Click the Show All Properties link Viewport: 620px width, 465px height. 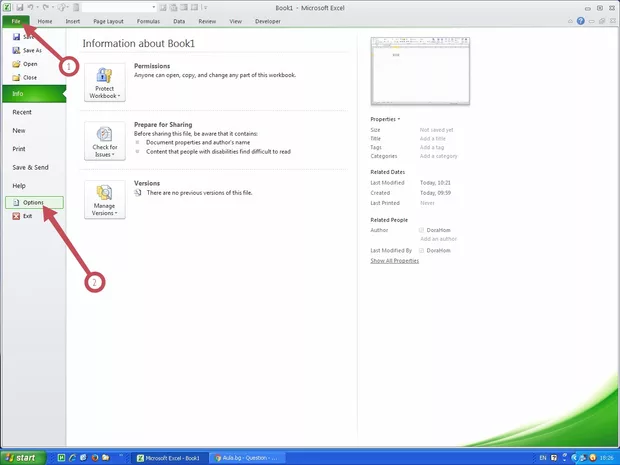coord(395,261)
